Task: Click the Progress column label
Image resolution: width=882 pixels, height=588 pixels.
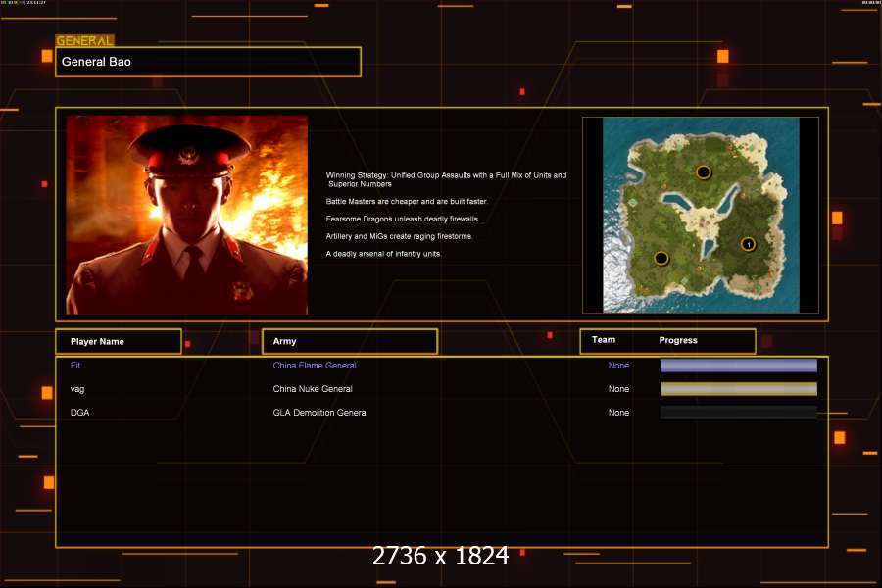Action: point(678,340)
